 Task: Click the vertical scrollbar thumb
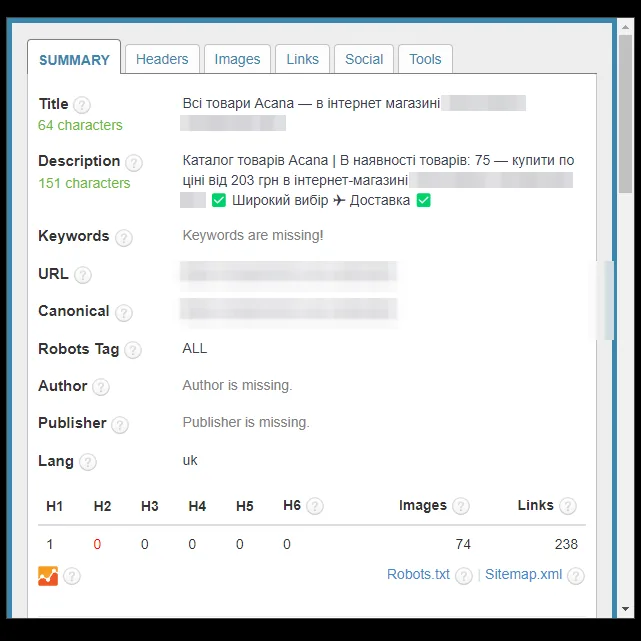coord(625,114)
